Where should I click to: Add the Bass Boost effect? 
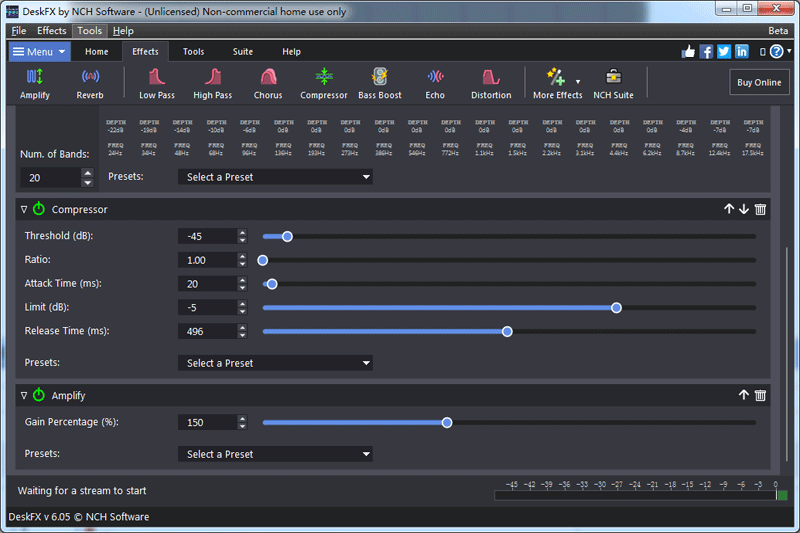[x=380, y=84]
